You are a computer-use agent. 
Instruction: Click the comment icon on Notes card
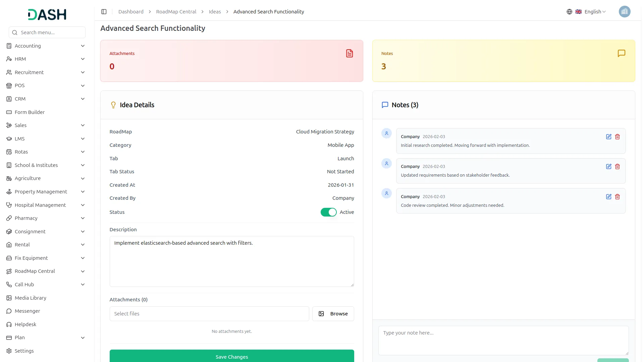(622, 53)
